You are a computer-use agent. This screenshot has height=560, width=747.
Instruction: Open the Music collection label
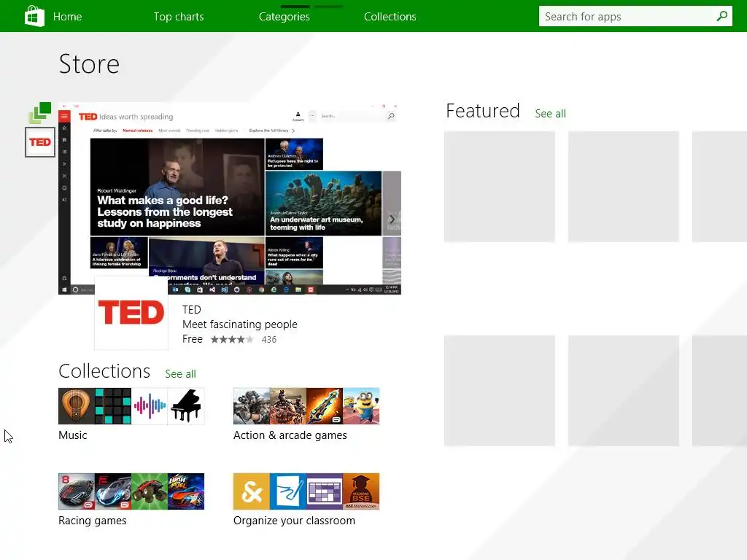pos(73,435)
